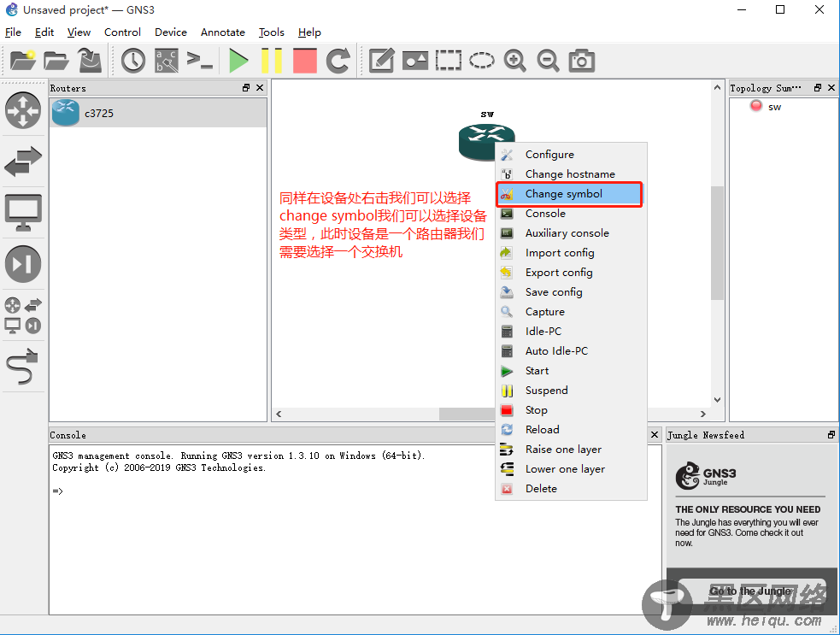
Task: Click the Zoom out magnifier icon
Action: [x=548, y=61]
